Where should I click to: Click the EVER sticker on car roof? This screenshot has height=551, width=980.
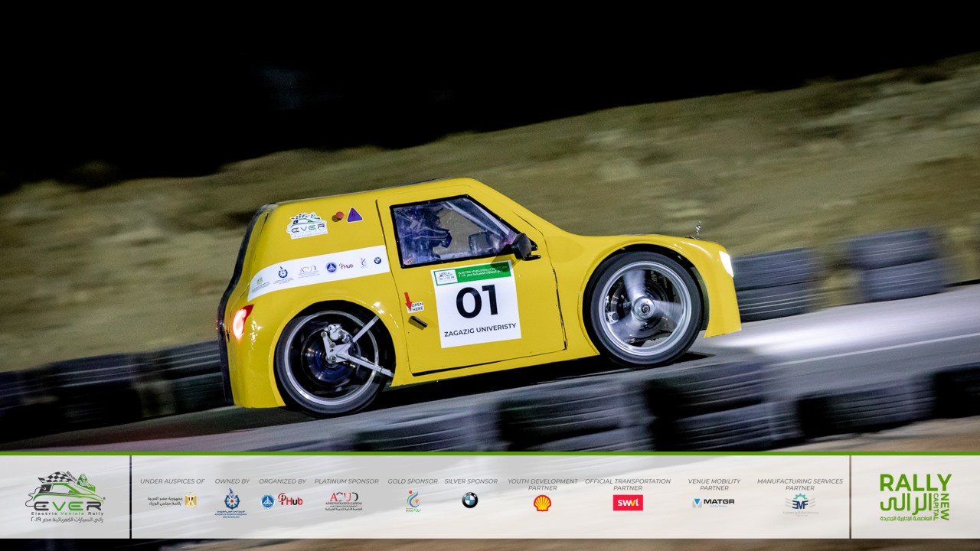tap(307, 225)
